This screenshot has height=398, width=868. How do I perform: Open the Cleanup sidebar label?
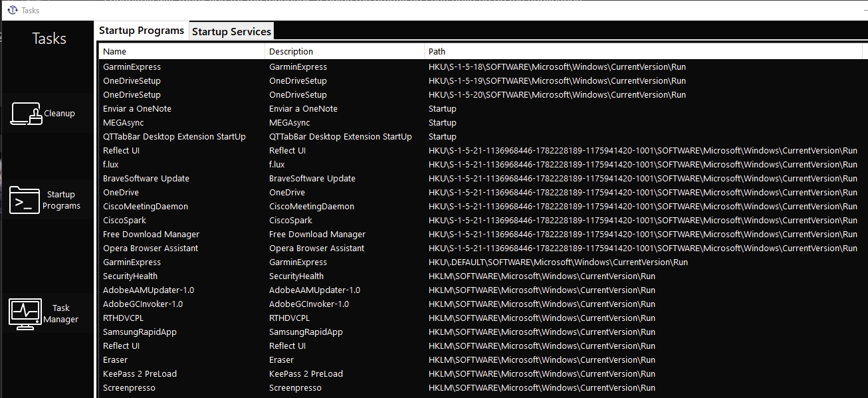tap(59, 114)
